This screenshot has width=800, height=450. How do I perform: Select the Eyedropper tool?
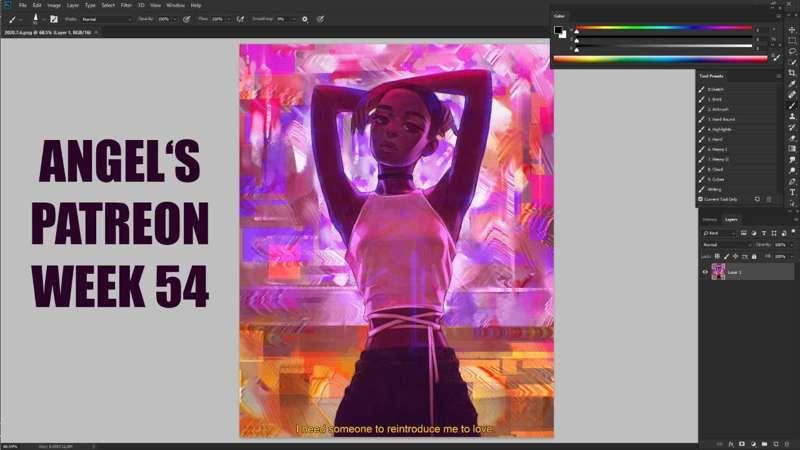point(792,84)
